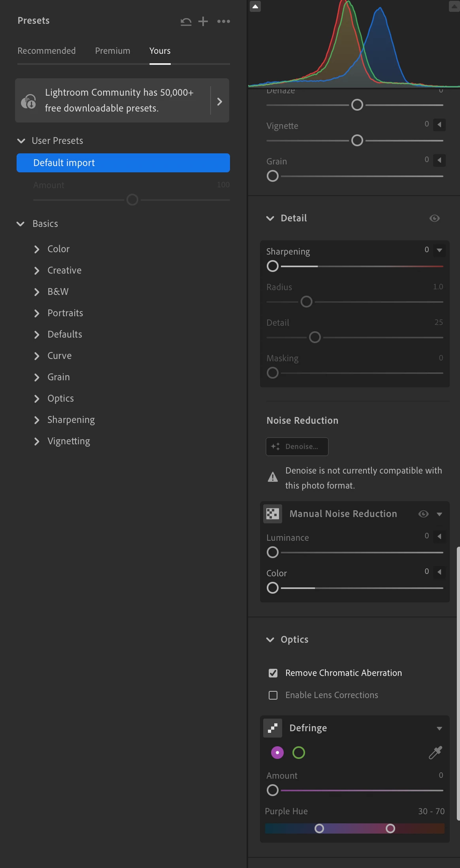
Task: Click the Defringe panel icon
Action: click(x=273, y=728)
